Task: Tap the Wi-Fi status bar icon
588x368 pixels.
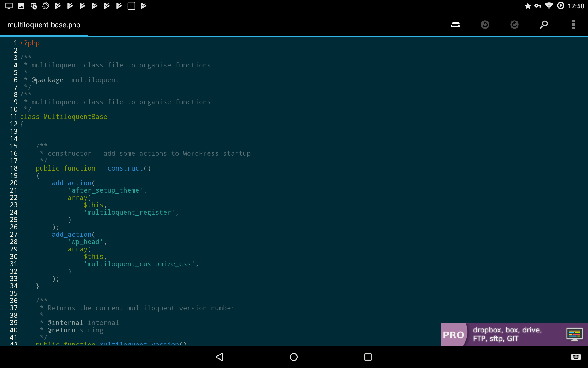Action: (x=549, y=6)
